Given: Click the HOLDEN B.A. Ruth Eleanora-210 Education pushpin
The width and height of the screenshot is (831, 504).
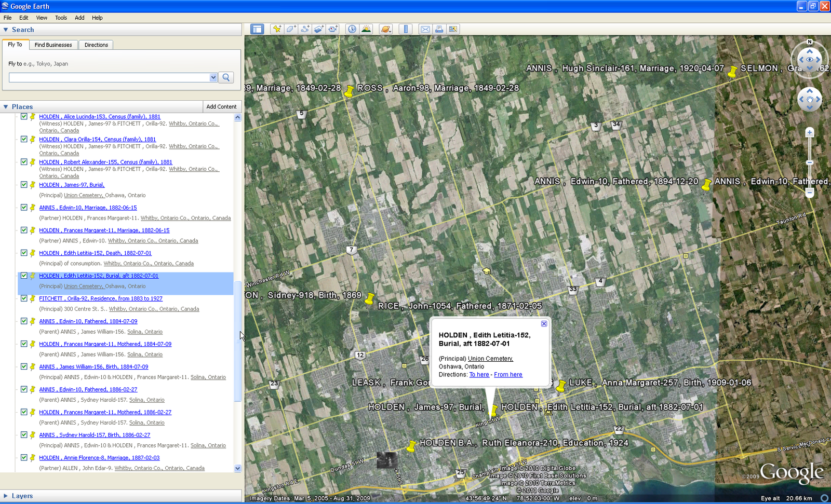Looking at the screenshot, I should [411, 446].
